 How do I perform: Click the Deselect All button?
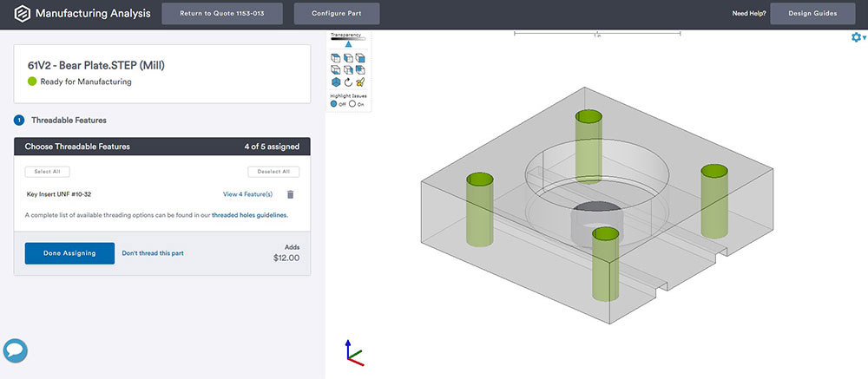coord(273,172)
